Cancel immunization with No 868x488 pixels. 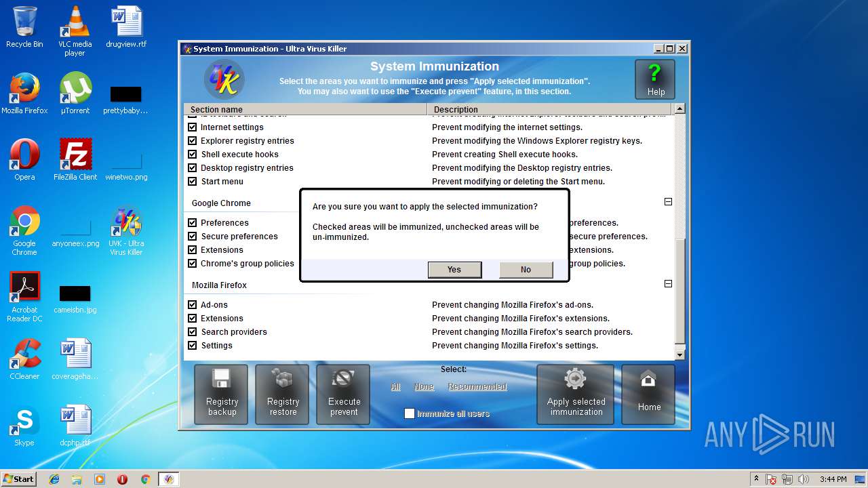[x=526, y=270]
